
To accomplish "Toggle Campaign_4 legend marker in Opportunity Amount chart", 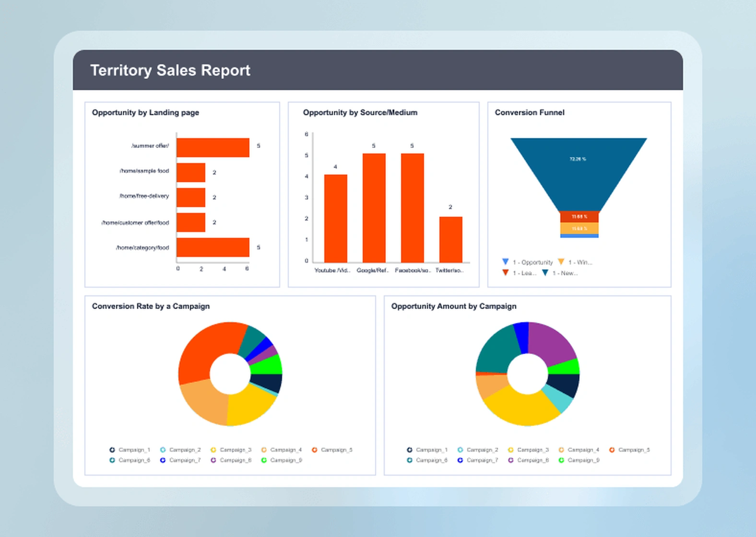I will pos(561,450).
